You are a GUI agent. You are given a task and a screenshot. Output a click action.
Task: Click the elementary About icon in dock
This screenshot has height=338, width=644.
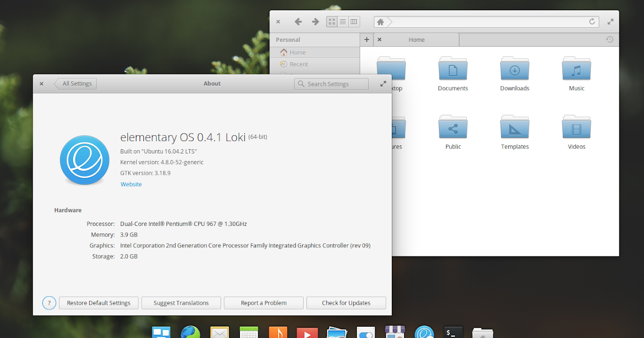[424, 333]
